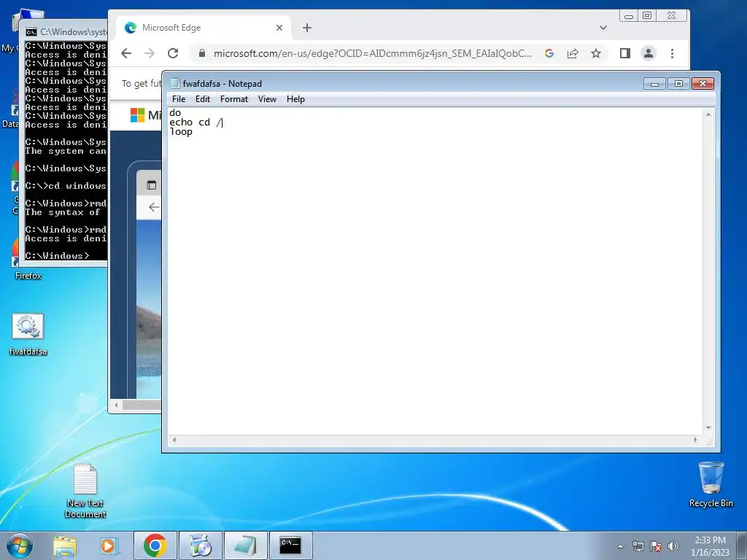The height and width of the screenshot is (560, 747).
Task: Expand the Chrome tab search chevron
Action: pos(603,28)
